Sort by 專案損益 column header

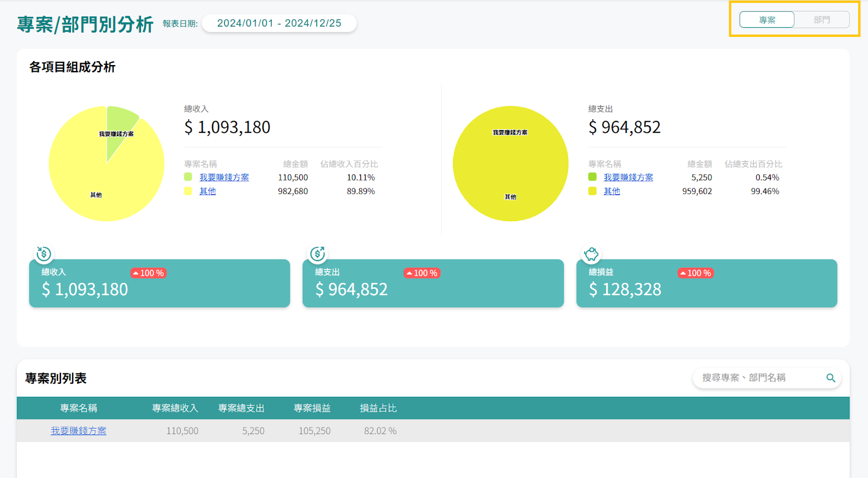tap(312, 408)
